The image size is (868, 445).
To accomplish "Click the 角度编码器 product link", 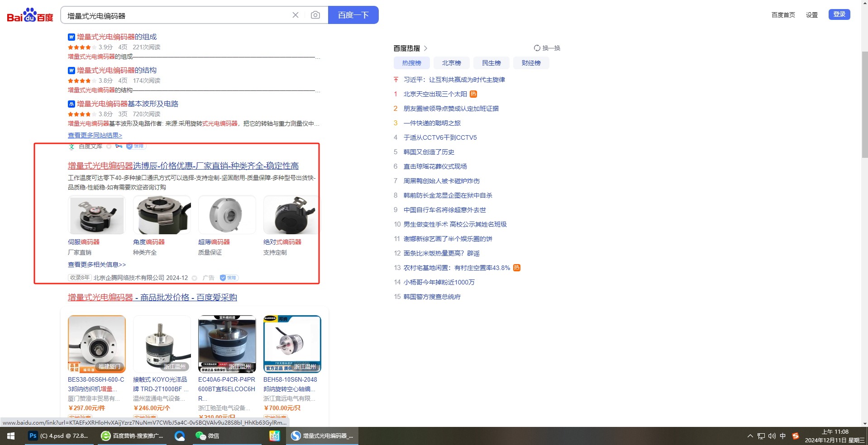I will (149, 242).
